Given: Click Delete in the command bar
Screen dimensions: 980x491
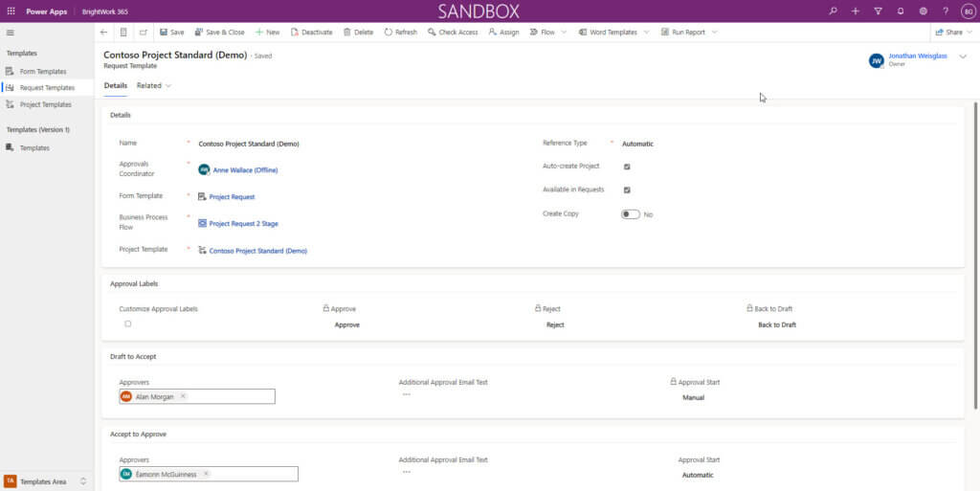Looking at the screenshot, I should 358,33.
